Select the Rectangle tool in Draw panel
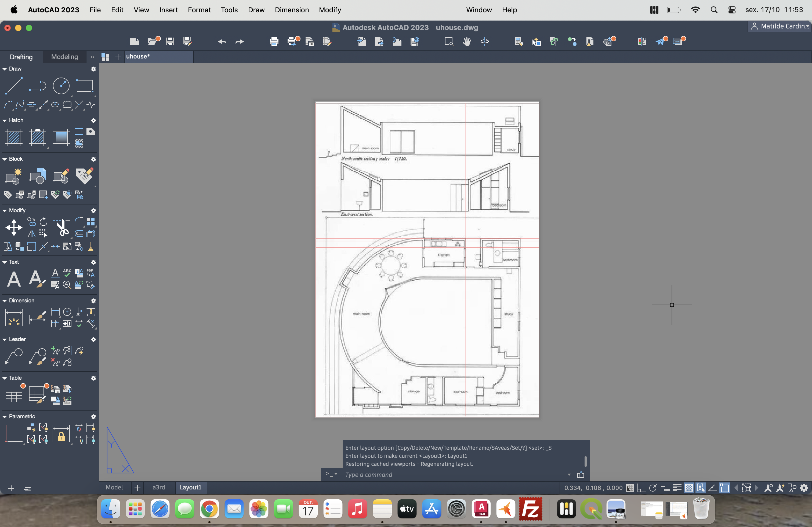The height and width of the screenshot is (527, 812). pos(84,86)
